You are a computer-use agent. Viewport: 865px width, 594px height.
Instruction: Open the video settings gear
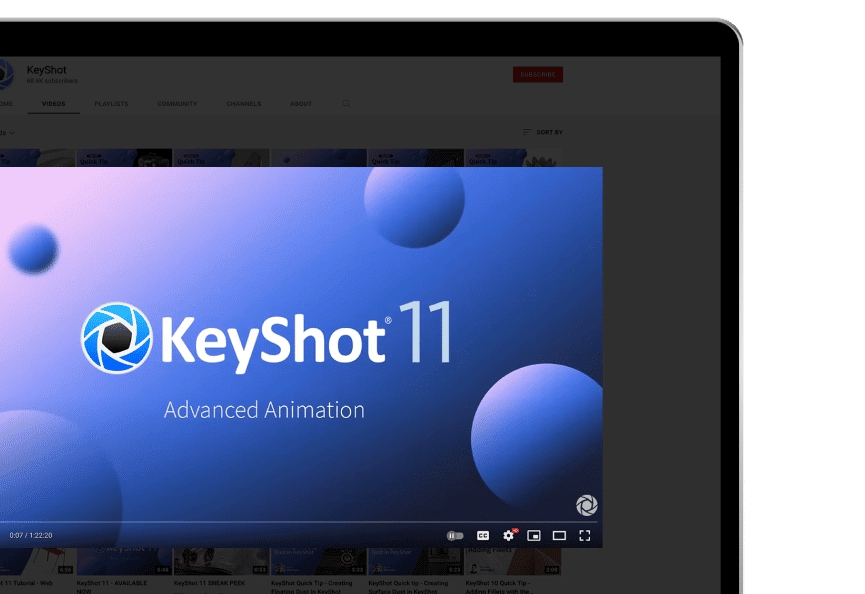(x=508, y=536)
